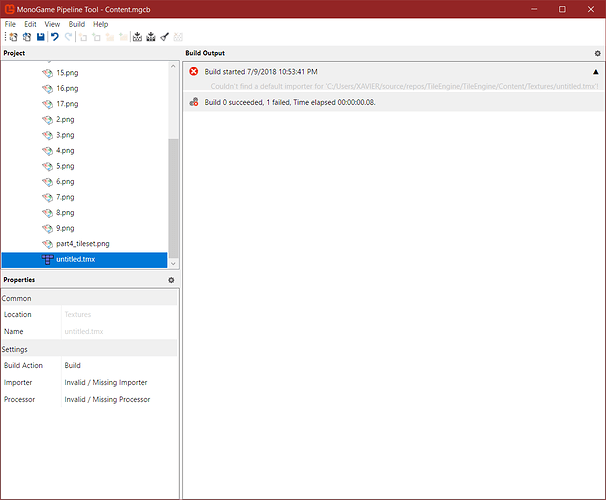Click the Open project toolbar icon
Screen dimensions: 606x500
coord(27,37)
